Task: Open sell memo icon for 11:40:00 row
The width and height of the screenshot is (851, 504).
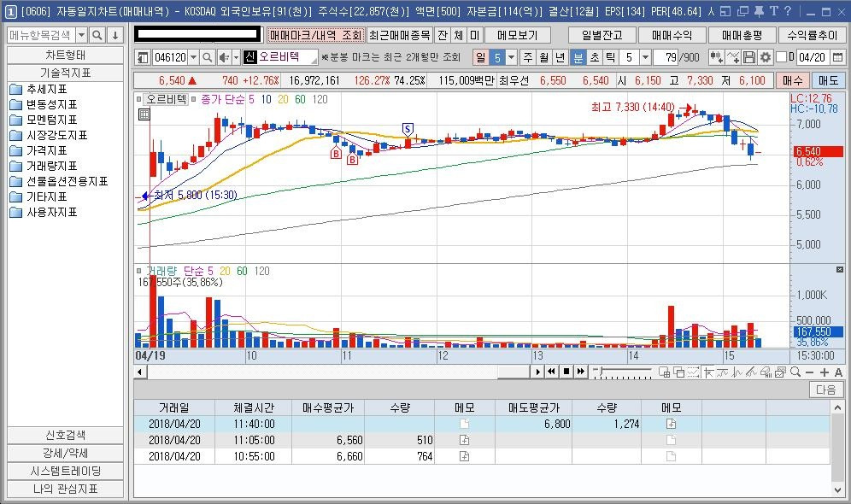Action: coord(672,424)
